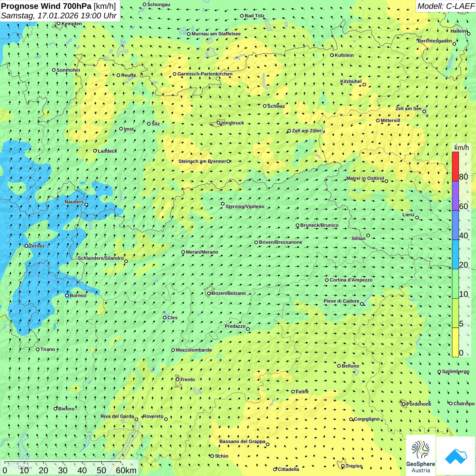Image resolution: width=476 pixels, height=476 pixels.
Task: Click the Garmisch-Partenkirchen label
Action: (205, 74)
